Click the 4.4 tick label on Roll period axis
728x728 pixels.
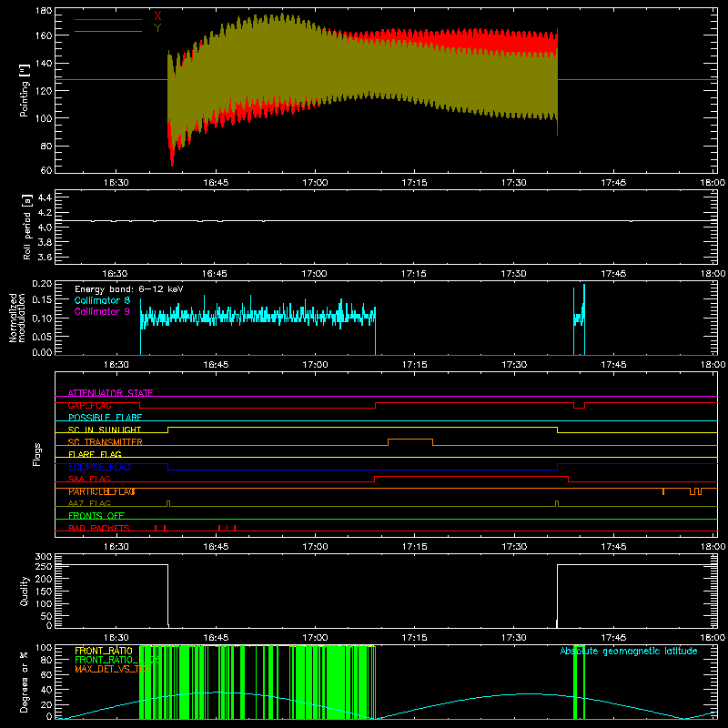45,197
